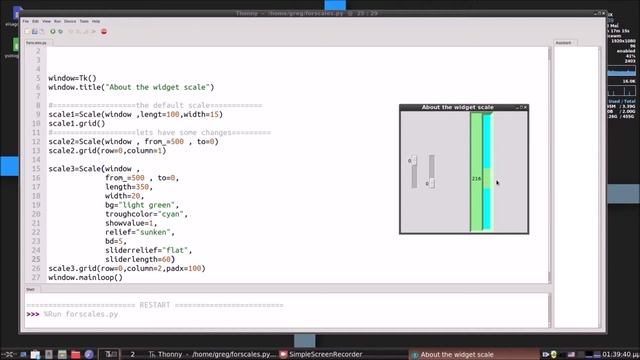Click the first default scale slider
Screen dimensions: 640x360
coord(414,171)
